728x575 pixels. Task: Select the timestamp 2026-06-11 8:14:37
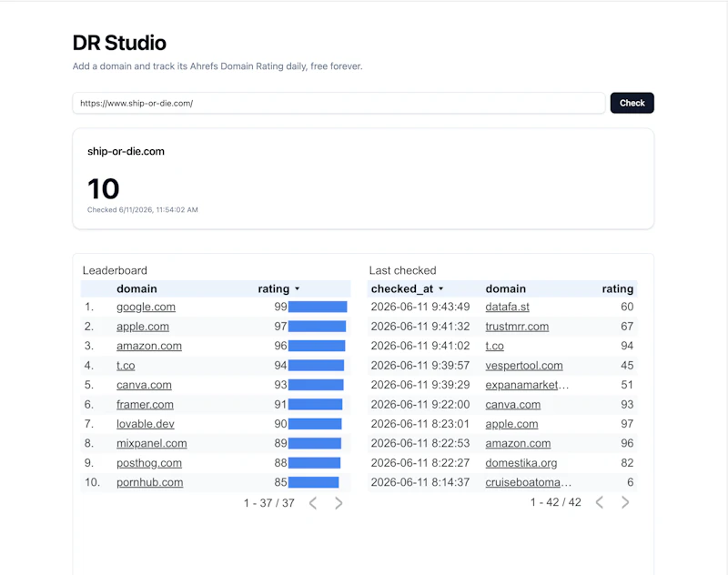tap(420, 482)
